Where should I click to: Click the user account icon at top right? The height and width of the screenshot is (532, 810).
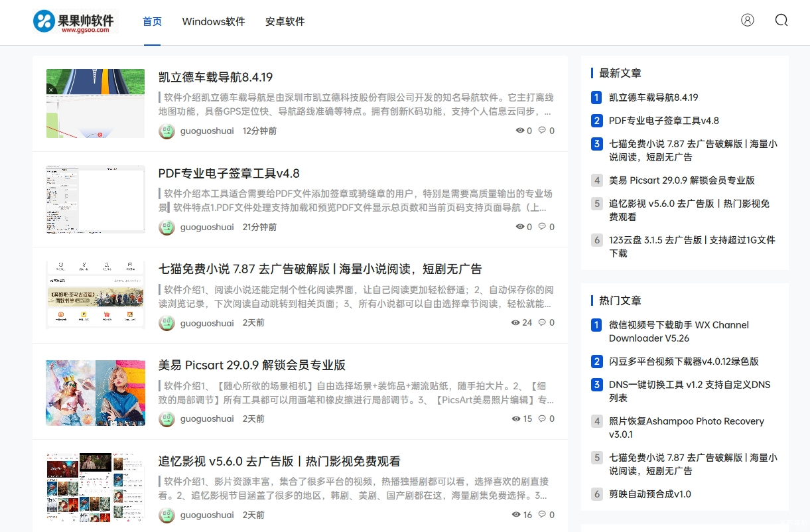[x=747, y=21]
